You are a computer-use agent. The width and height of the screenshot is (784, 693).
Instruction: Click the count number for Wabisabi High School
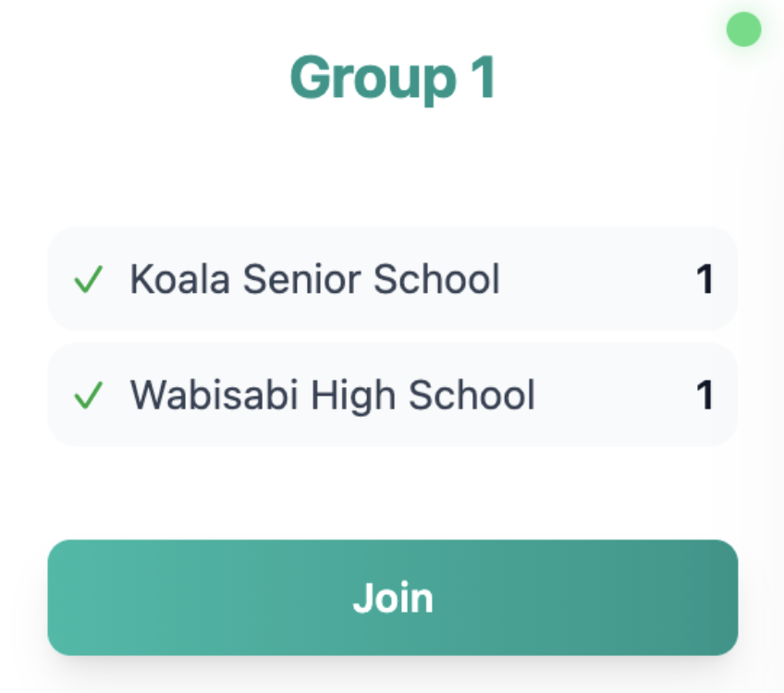(704, 396)
